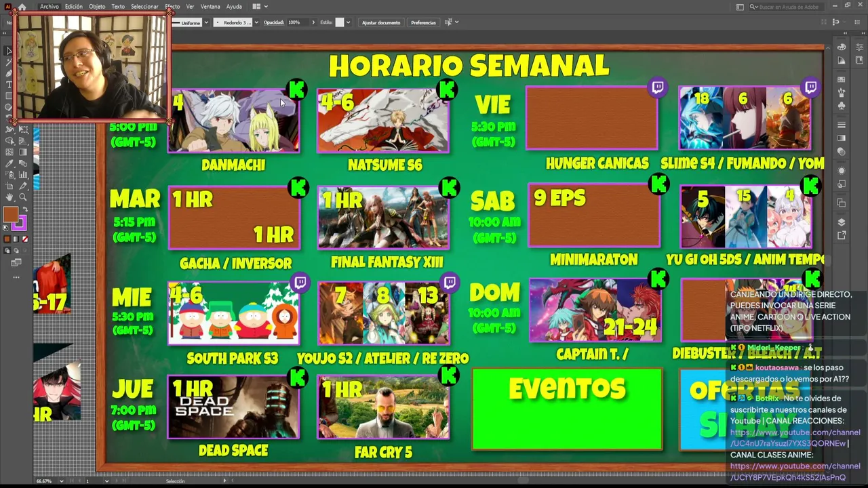Open the Symbols panel icon
Image resolution: width=868 pixels, height=488 pixels.
(x=842, y=106)
